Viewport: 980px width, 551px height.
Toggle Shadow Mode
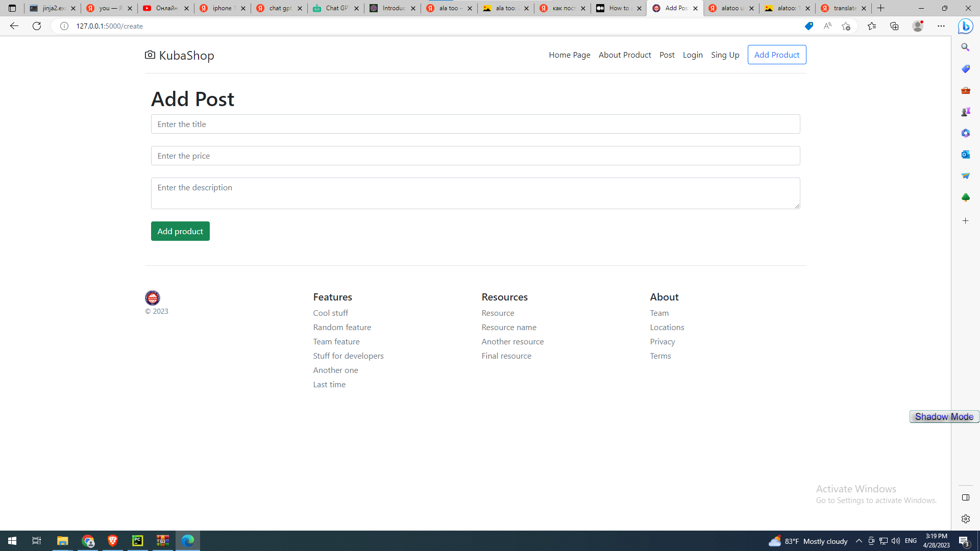943,416
